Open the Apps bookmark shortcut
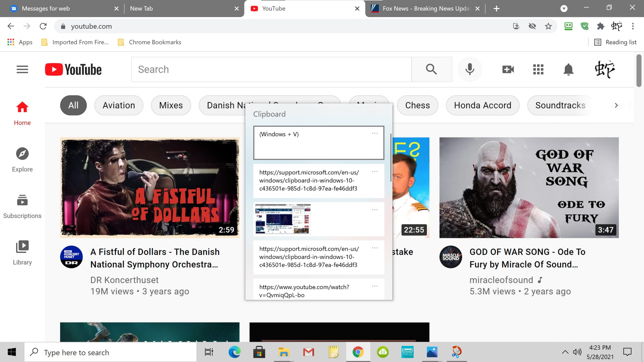The height and width of the screenshot is (362, 644). [20, 42]
